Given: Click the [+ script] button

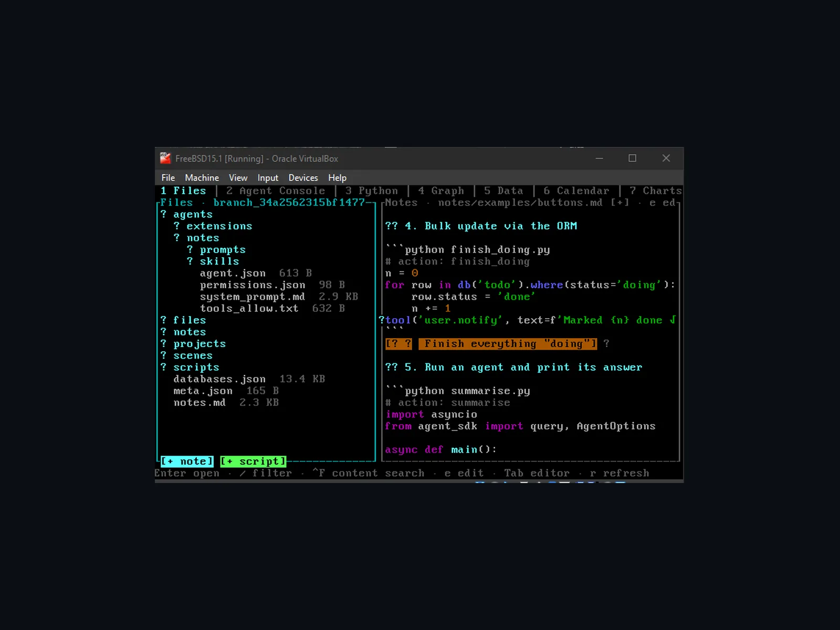Looking at the screenshot, I should (253, 461).
